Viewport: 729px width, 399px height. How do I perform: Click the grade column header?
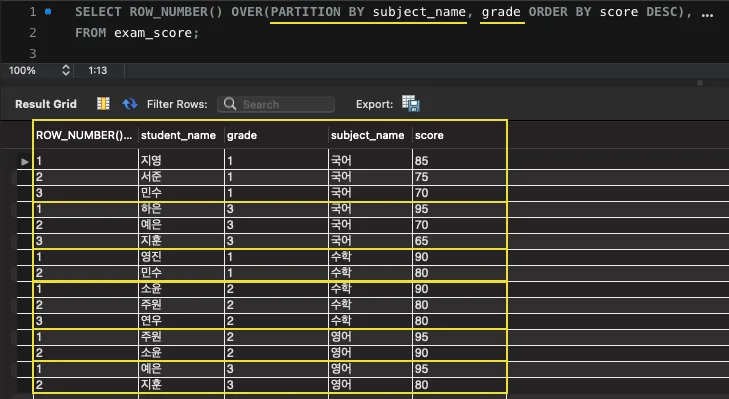pyautogui.click(x=276, y=135)
